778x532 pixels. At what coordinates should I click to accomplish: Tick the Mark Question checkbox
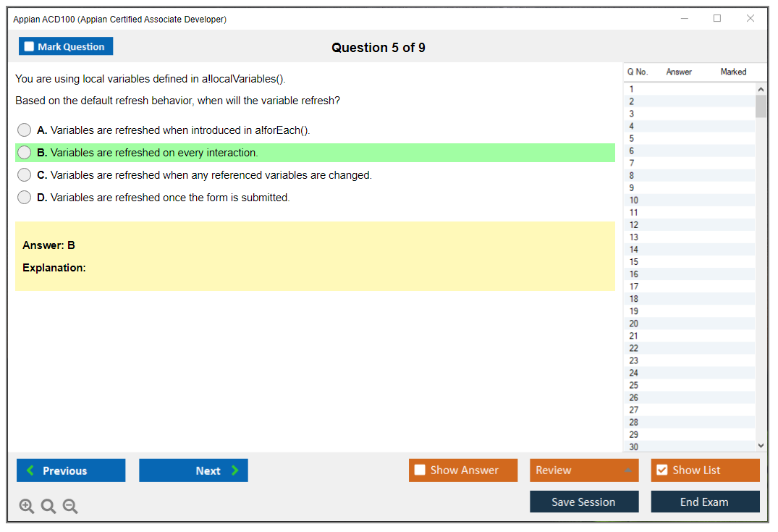coord(30,46)
